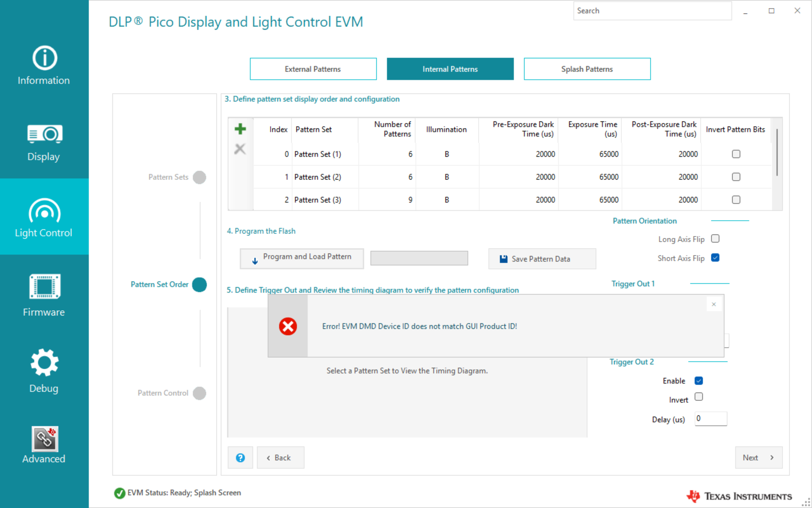Click Program and Load Pattern button
The image size is (812, 508).
302,259
